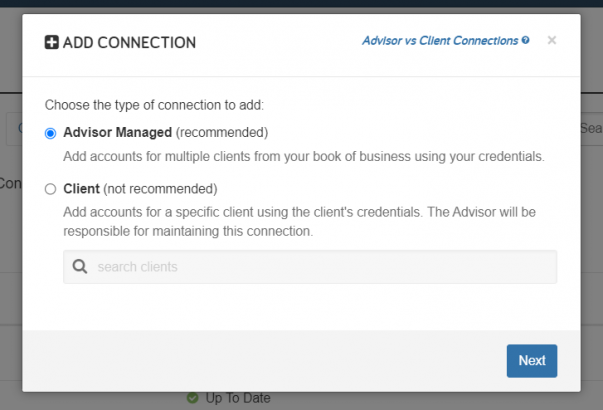Select the Client radio button

(50, 189)
